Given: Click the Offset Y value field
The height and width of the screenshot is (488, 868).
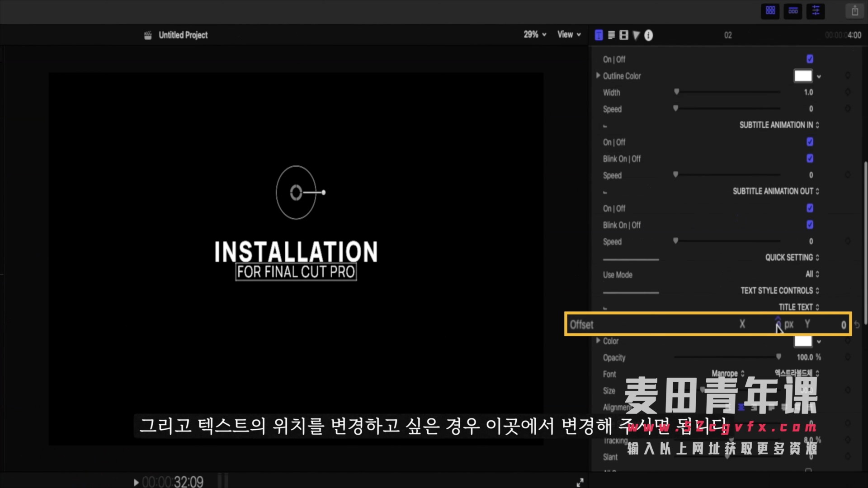Looking at the screenshot, I should point(843,325).
